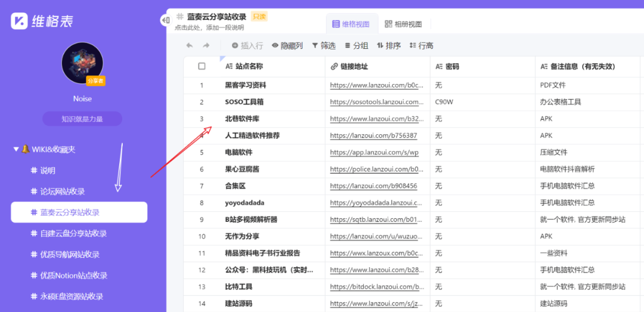This screenshot has width=644, height=312.
Task: Select the B站多视频解析器 cell
Action: (273, 220)
